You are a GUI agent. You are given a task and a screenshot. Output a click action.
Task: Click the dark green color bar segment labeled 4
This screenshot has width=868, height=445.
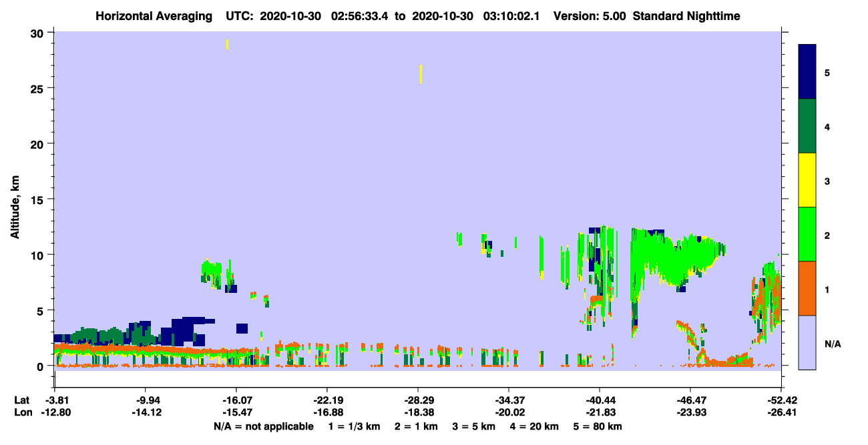point(807,126)
